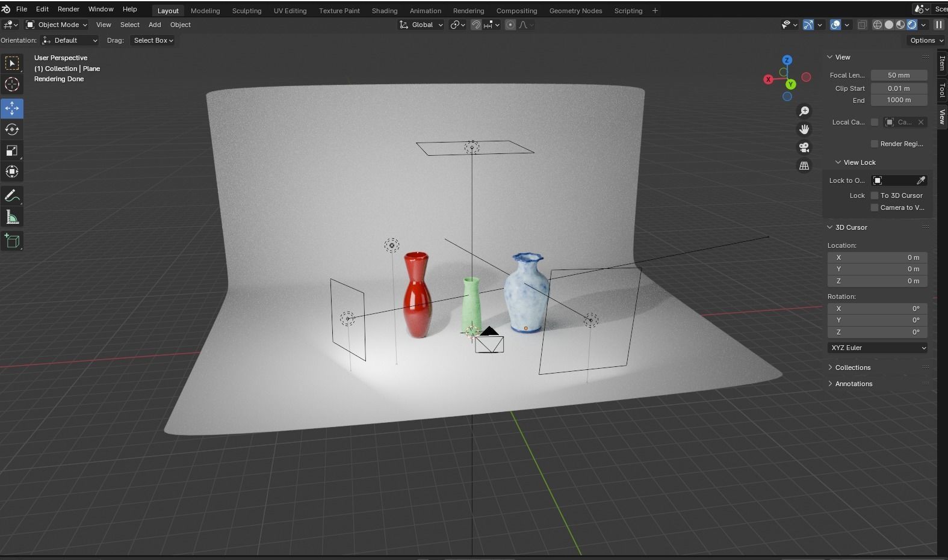Click the Blender logo menu icon
This screenshot has height=560, width=948.
[6, 10]
